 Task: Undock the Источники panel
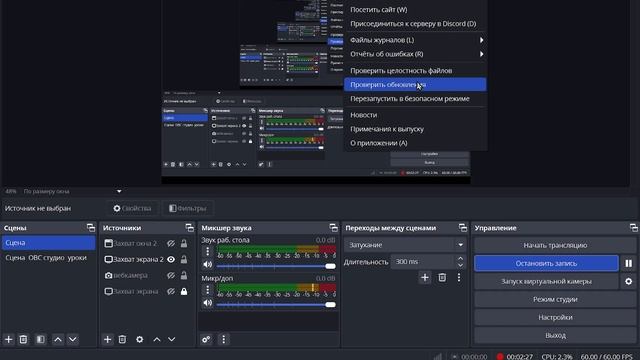pos(189,228)
